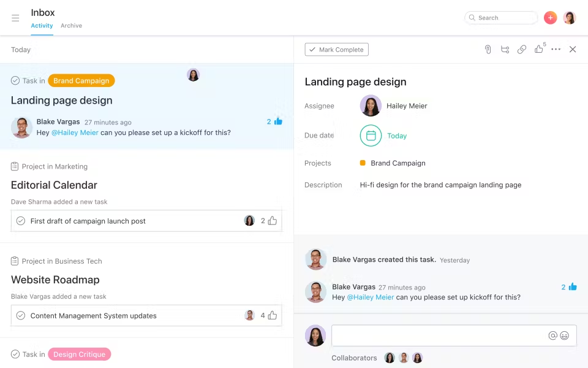
Task: Click the subtask icon in task toolbar
Action: tap(505, 50)
